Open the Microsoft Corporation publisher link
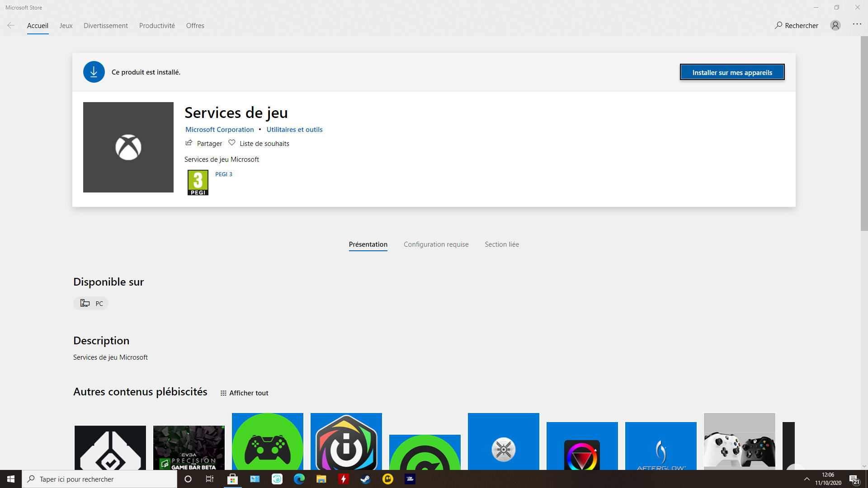This screenshot has width=868, height=488. tap(220, 130)
